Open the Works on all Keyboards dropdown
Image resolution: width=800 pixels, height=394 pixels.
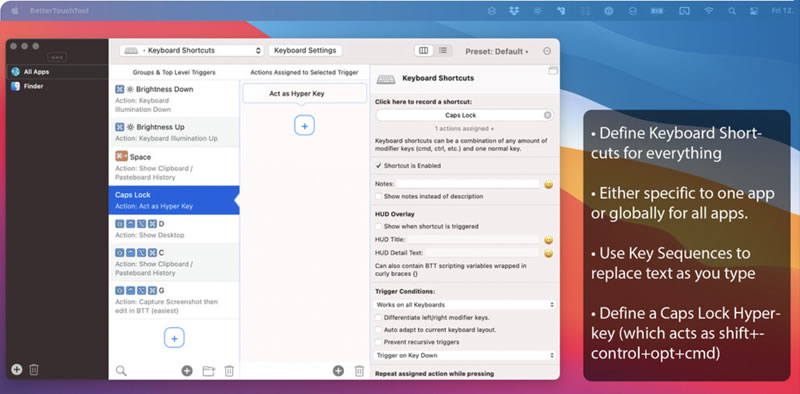pyautogui.click(x=464, y=305)
